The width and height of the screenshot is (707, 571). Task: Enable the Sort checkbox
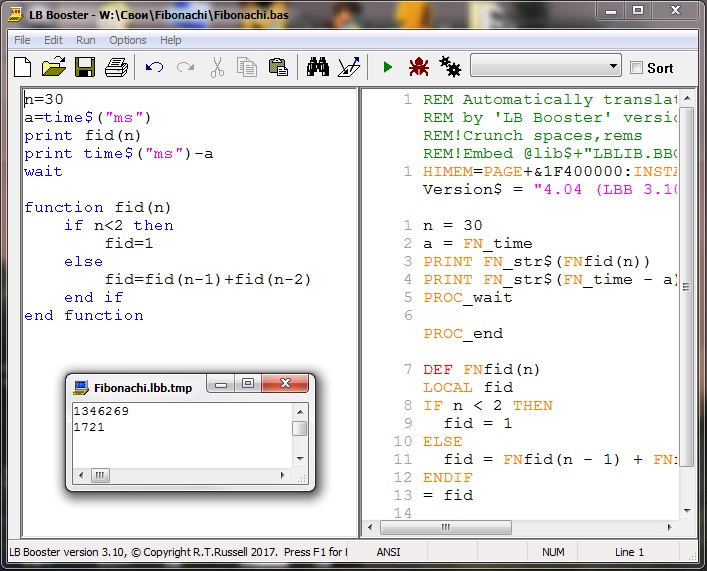[x=636, y=68]
